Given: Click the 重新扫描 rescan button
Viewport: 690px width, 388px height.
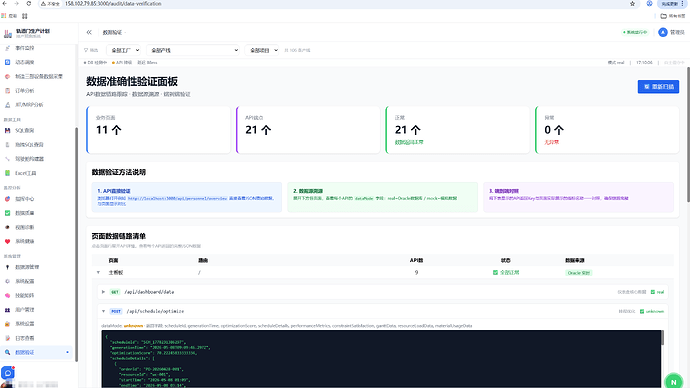Looking at the screenshot, I should point(658,87).
